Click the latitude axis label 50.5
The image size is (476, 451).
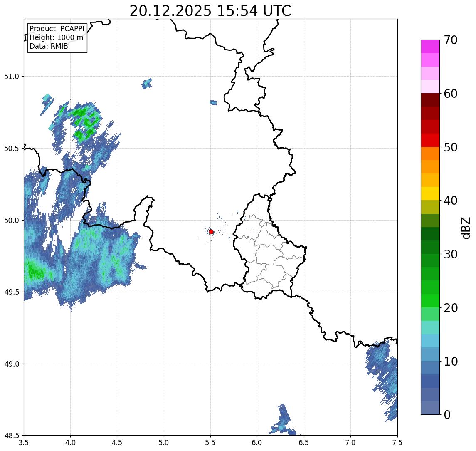tap(12, 149)
